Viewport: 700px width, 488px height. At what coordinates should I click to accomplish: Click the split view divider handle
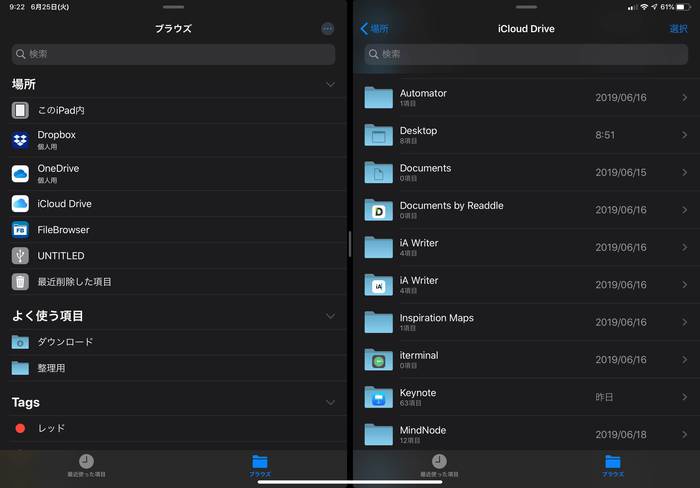(x=350, y=244)
